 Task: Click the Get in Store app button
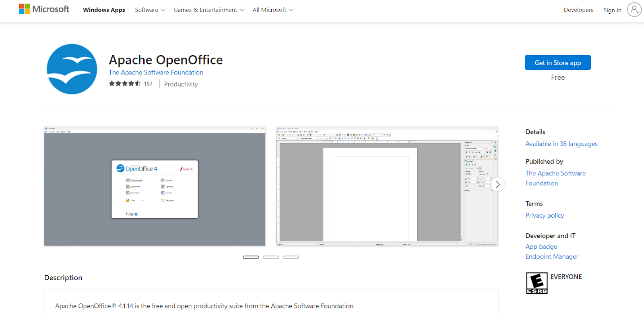558,62
